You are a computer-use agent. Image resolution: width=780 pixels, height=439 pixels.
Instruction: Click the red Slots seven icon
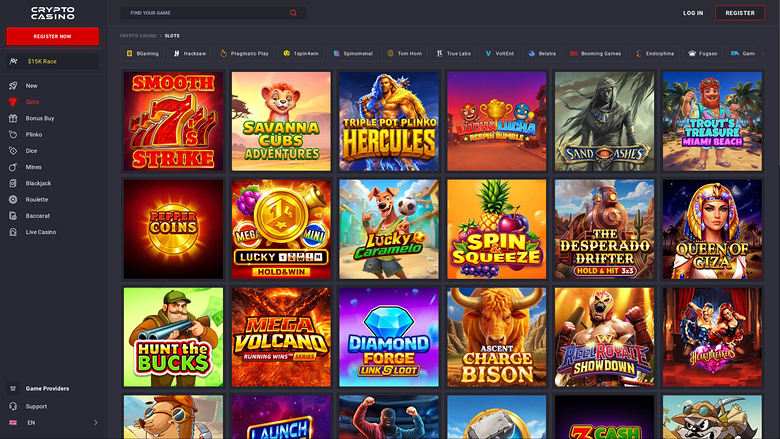coord(13,102)
